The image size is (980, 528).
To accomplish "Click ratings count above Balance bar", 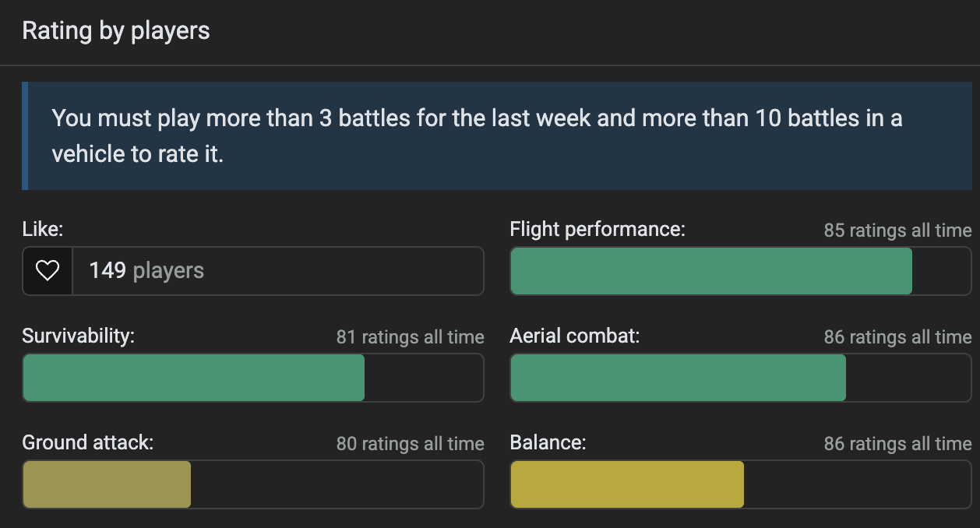I will pyautogui.click(x=897, y=444).
